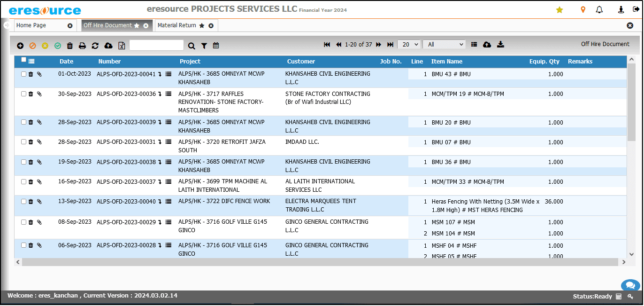Viewport: 644px width, 306px height.
Task: Expand line details menu for ALPS-OFD-2023-00039
Action: (x=169, y=122)
